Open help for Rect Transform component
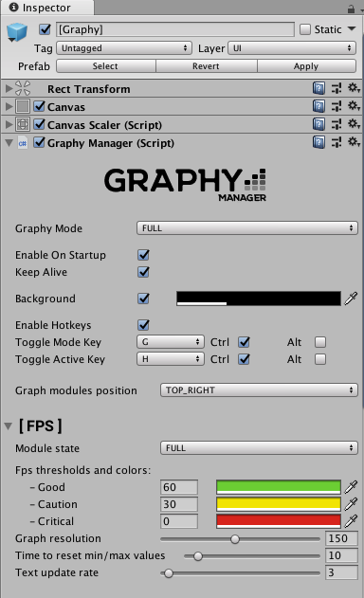364x598 pixels. [318, 88]
